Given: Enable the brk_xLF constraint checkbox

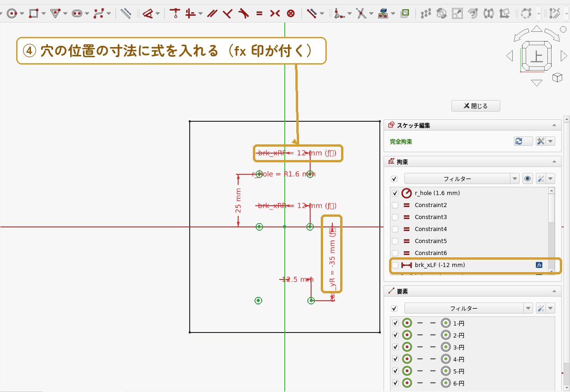Looking at the screenshot, I should [395, 265].
